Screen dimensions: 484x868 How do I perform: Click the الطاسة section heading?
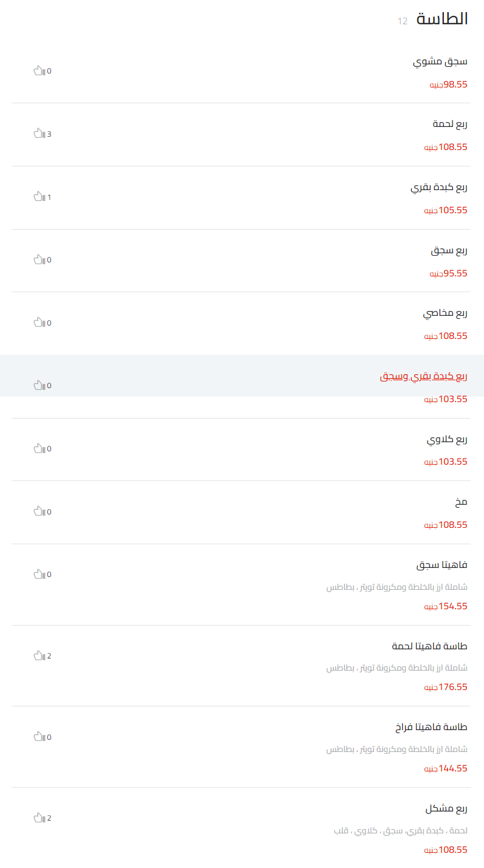(440, 19)
